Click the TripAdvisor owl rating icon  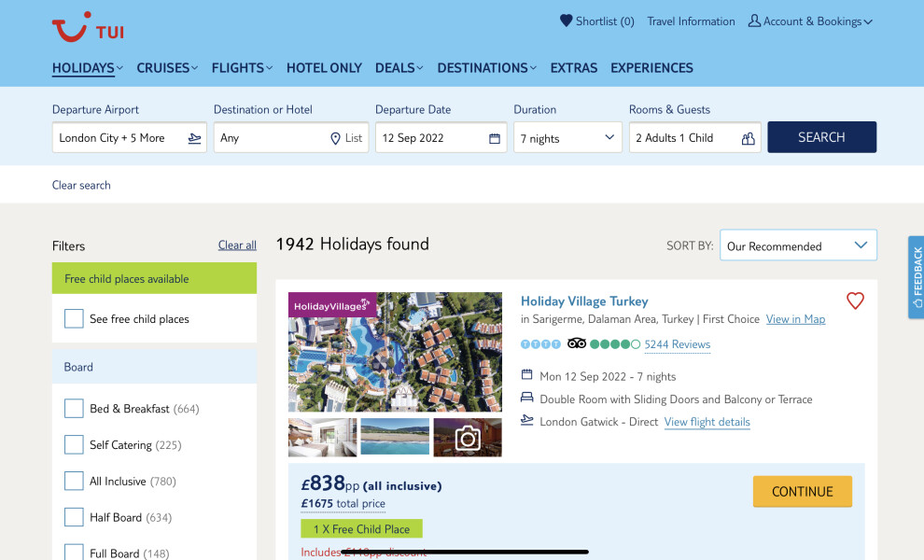576,343
